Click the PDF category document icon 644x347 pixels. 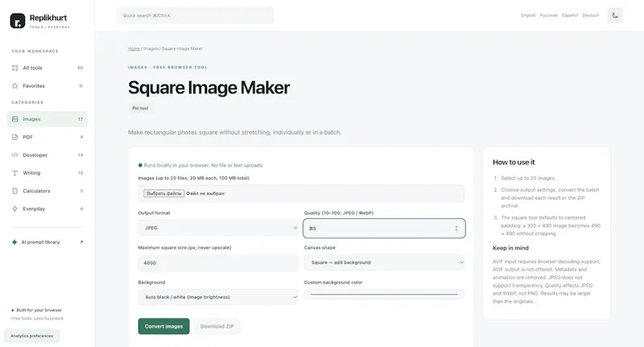[x=14, y=137]
